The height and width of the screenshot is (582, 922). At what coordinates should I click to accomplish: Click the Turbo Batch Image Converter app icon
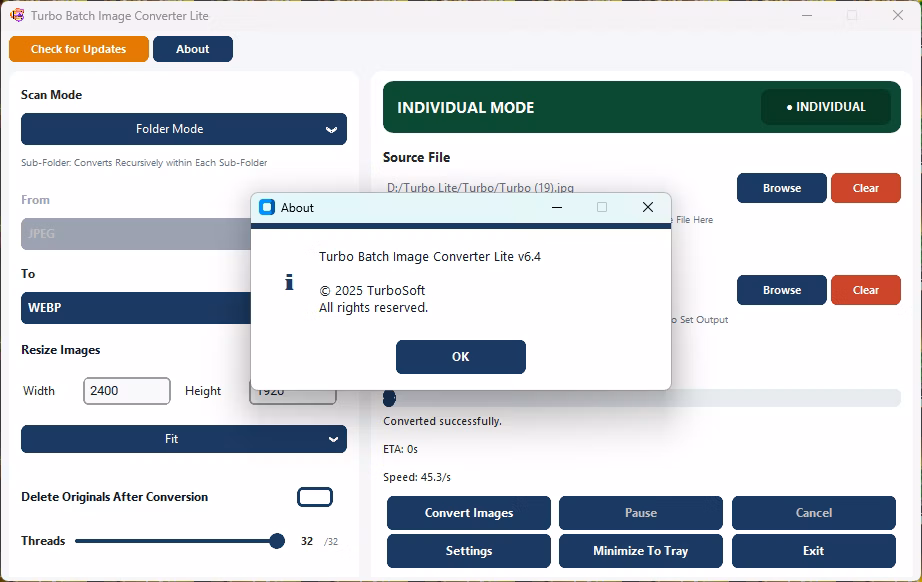[17, 15]
